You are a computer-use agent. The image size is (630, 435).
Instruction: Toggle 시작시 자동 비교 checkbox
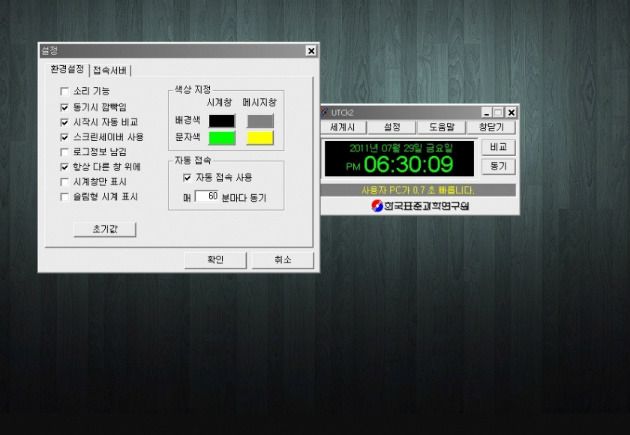click(64, 122)
